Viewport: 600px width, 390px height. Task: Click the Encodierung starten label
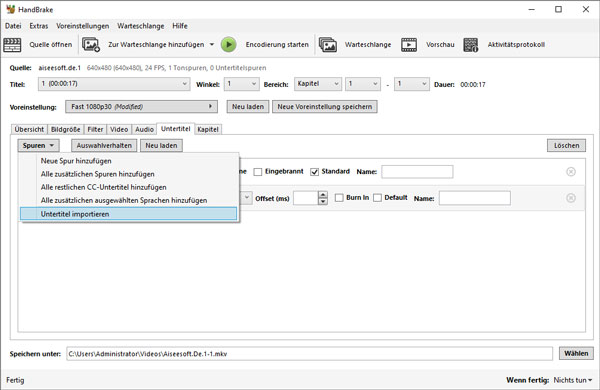[x=277, y=45]
